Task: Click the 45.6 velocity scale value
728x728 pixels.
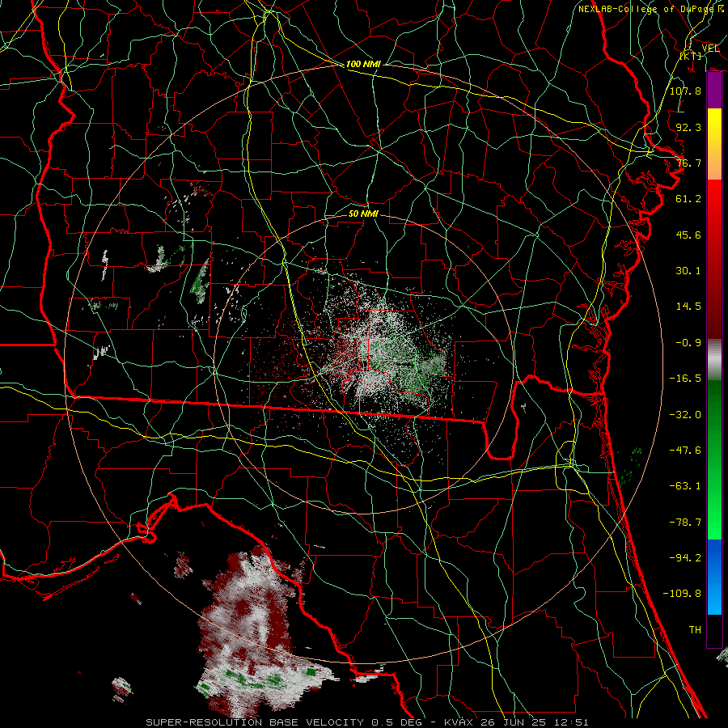Action: (688, 235)
